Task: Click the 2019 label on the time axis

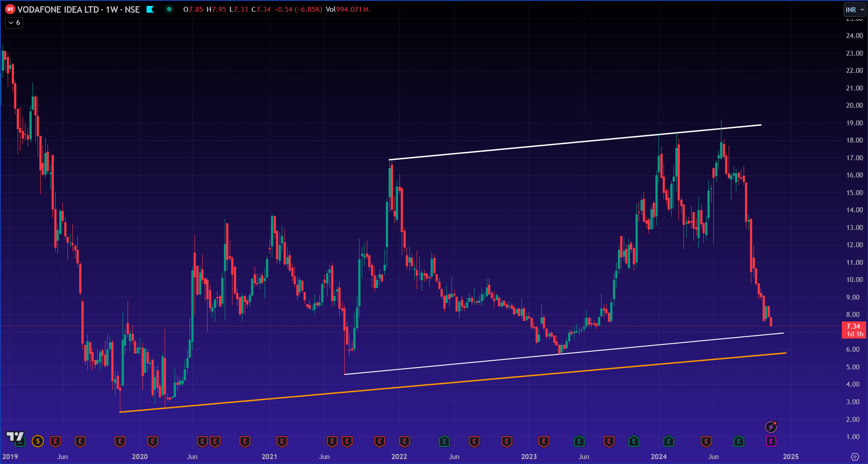Action: click(x=10, y=456)
